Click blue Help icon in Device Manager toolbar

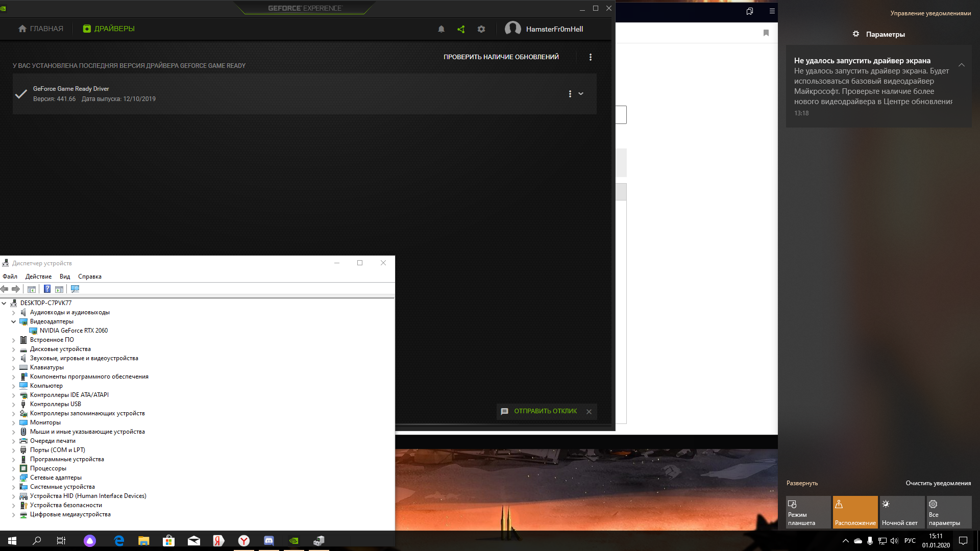(47, 289)
